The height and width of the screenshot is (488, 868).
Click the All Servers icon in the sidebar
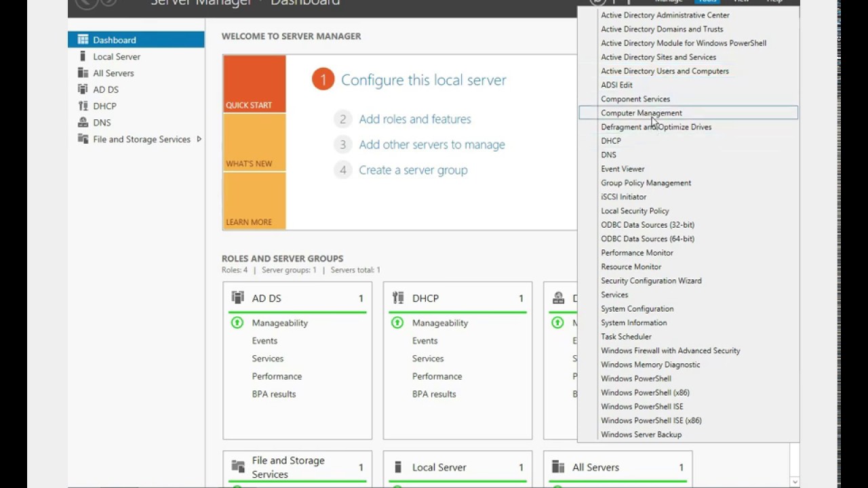[83, 73]
